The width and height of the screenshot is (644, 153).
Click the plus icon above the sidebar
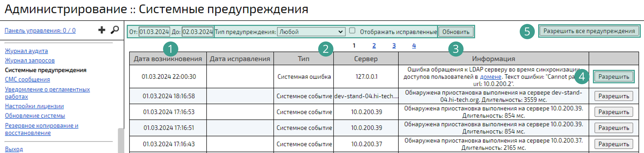point(102,30)
